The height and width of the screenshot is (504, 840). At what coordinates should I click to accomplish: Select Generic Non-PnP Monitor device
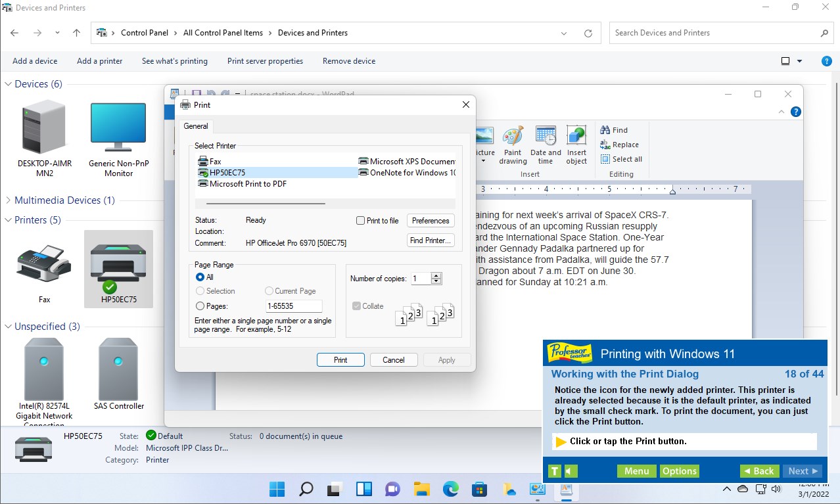[x=118, y=139]
